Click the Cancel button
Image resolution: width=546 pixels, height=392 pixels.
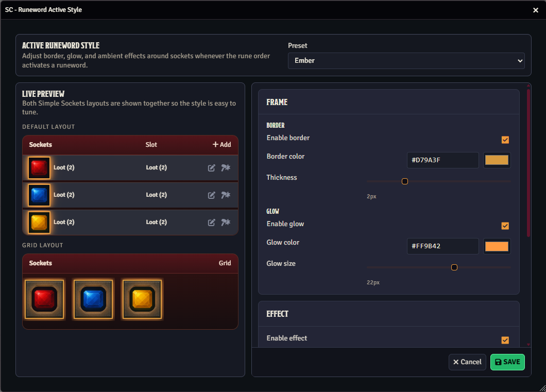pos(467,362)
